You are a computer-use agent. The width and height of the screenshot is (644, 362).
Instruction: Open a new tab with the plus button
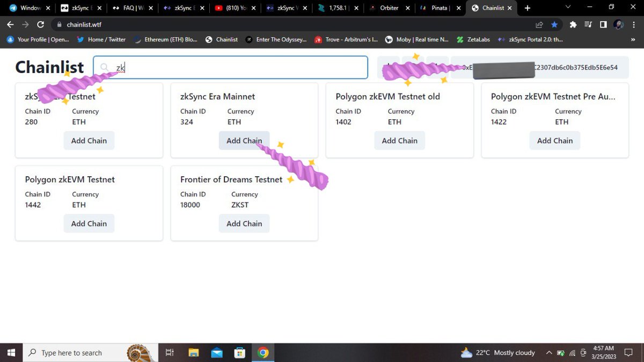tap(528, 8)
